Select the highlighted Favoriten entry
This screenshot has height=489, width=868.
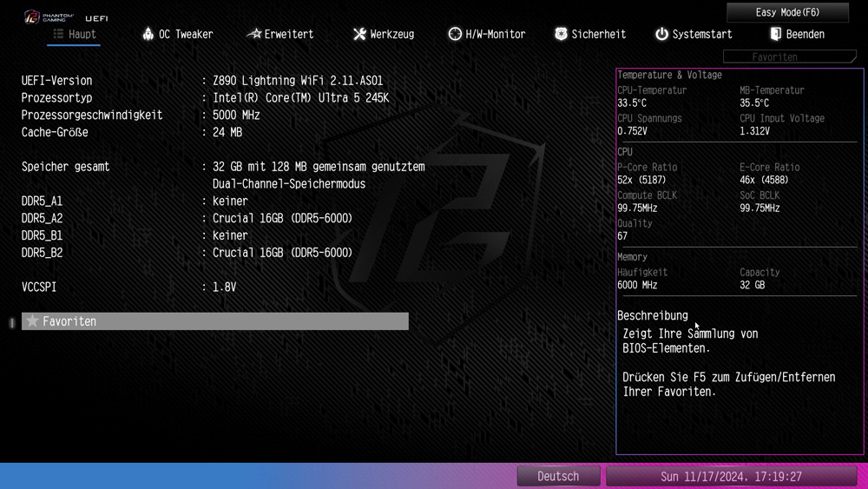[x=214, y=321]
